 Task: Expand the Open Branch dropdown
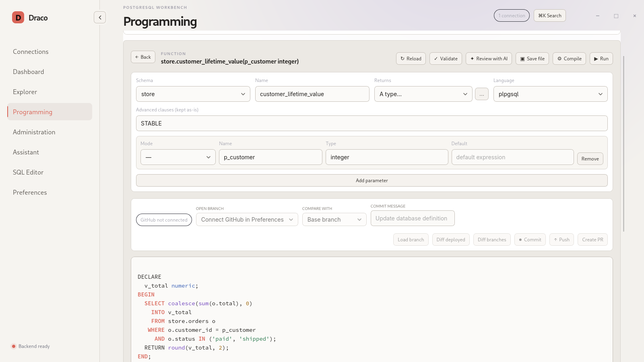247,220
